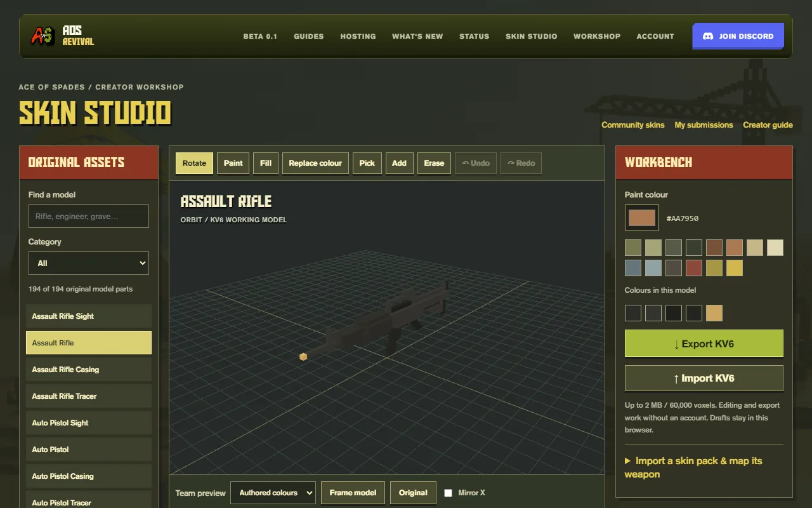The height and width of the screenshot is (508, 812).
Task: Open the Account page
Action: coord(655,36)
